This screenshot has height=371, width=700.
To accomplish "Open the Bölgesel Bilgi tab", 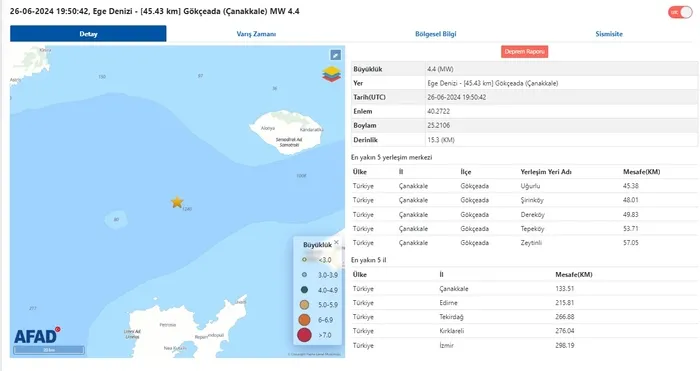I will pos(436,34).
